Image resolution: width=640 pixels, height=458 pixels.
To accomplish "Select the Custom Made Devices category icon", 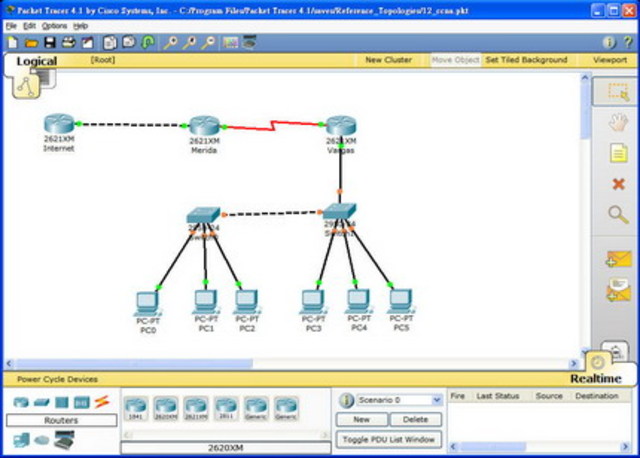I will [x=65, y=440].
